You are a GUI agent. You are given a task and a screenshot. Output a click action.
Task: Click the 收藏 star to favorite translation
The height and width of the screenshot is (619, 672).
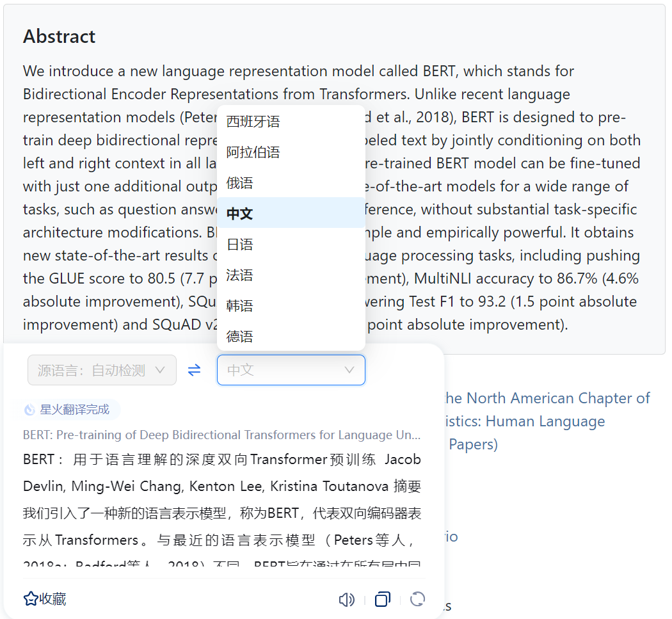pyautogui.click(x=45, y=599)
